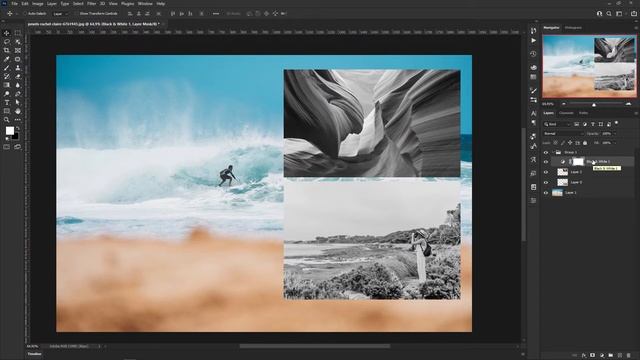The height and width of the screenshot is (360, 640).
Task: Open the Auto-Select Layer dropdown
Action: 61,13
